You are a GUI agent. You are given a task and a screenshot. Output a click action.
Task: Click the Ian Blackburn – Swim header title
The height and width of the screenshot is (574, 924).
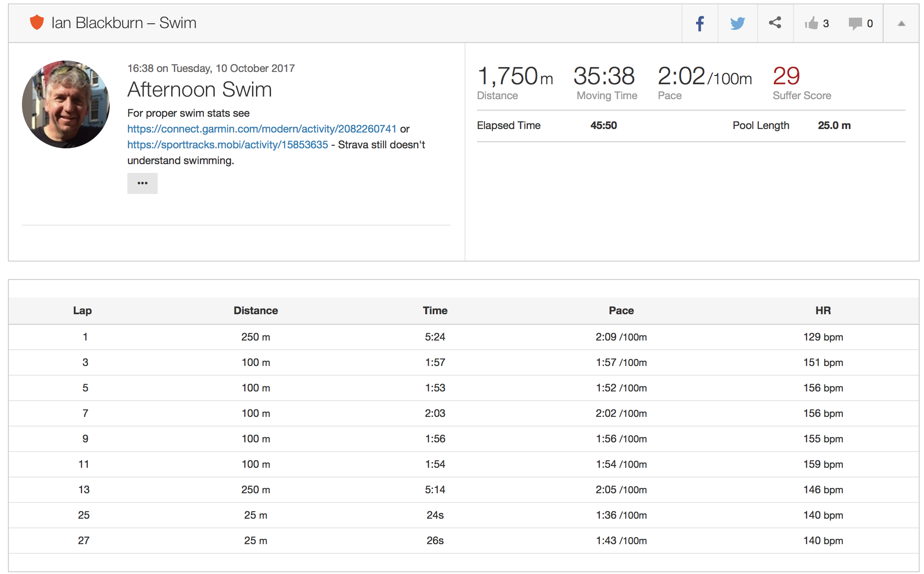coord(124,23)
